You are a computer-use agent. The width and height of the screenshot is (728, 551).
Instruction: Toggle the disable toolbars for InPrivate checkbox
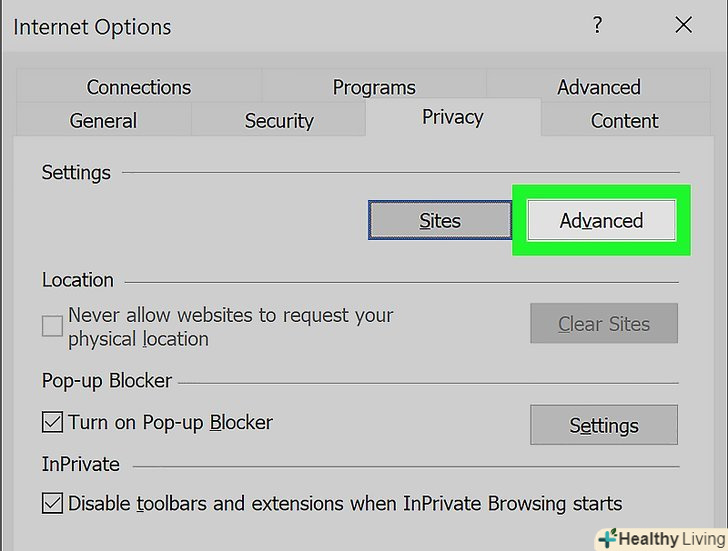(52, 503)
